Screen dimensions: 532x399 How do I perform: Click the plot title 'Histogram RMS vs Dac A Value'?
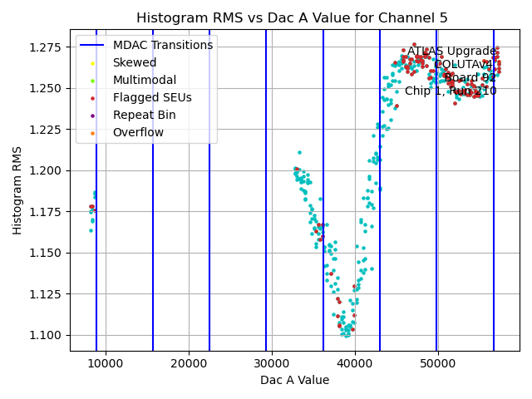(x=292, y=17)
